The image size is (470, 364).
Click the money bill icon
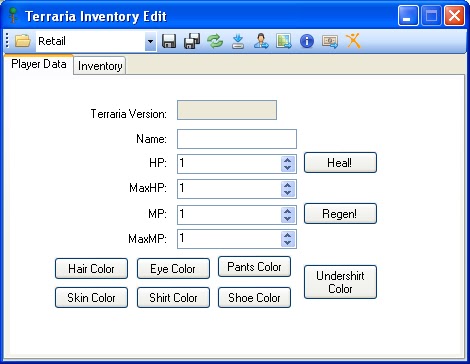tap(330, 42)
